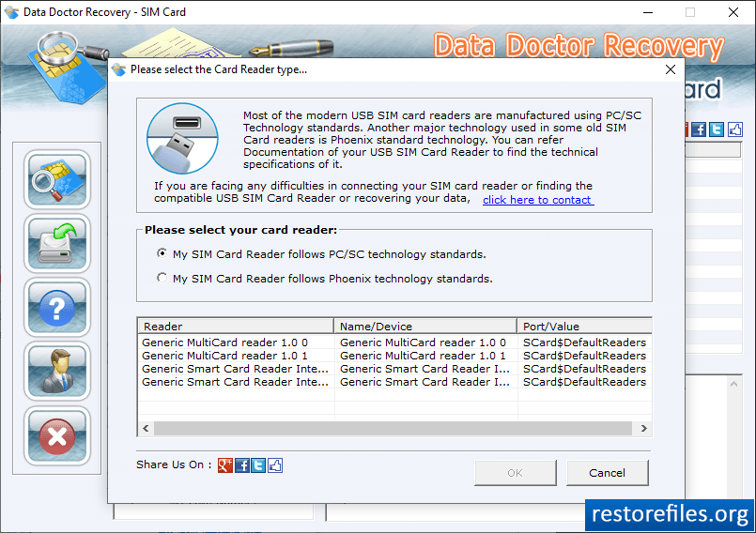This screenshot has width=756, height=533.
Task: Click Facebook icon in main window header
Action: [x=699, y=129]
